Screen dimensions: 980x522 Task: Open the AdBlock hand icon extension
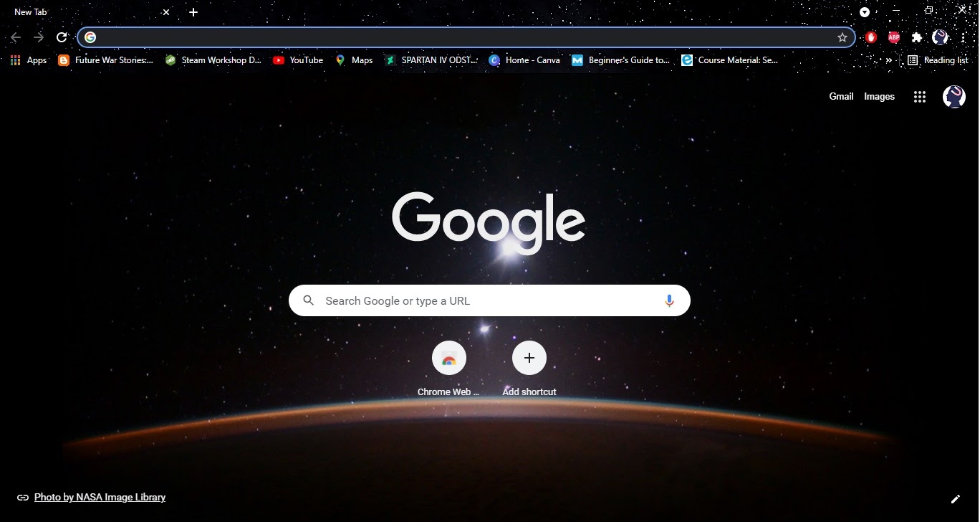870,37
